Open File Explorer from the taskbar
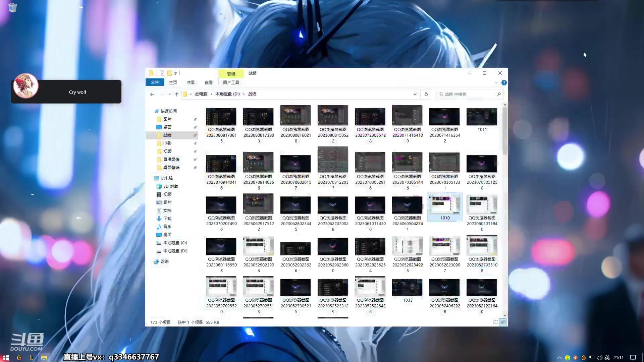The image size is (644, 362). 44,358
